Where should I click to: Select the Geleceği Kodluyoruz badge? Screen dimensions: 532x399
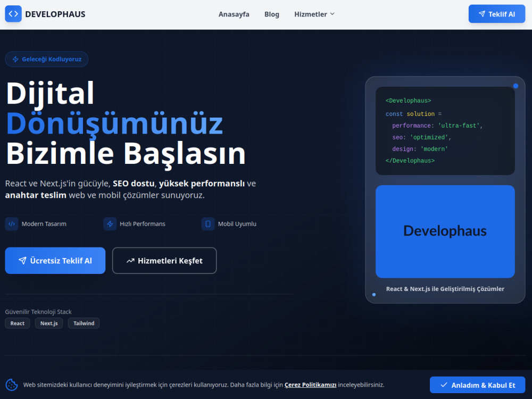tap(46, 59)
